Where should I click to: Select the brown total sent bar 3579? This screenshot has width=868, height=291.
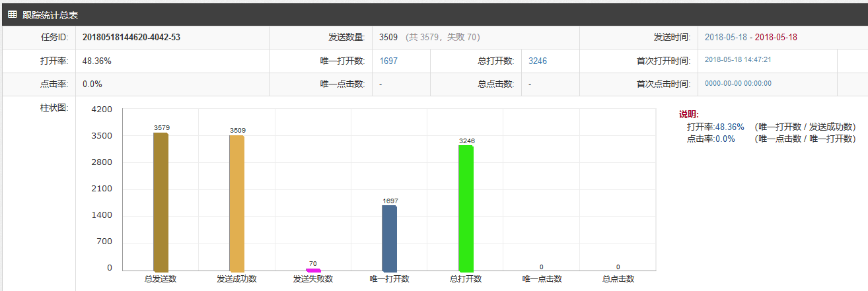161,202
